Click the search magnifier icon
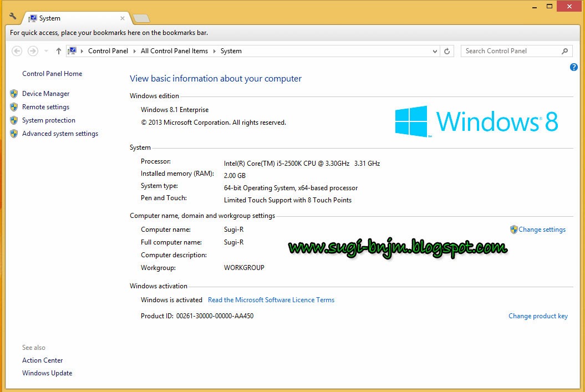This screenshot has height=392, width=585. pos(565,51)
